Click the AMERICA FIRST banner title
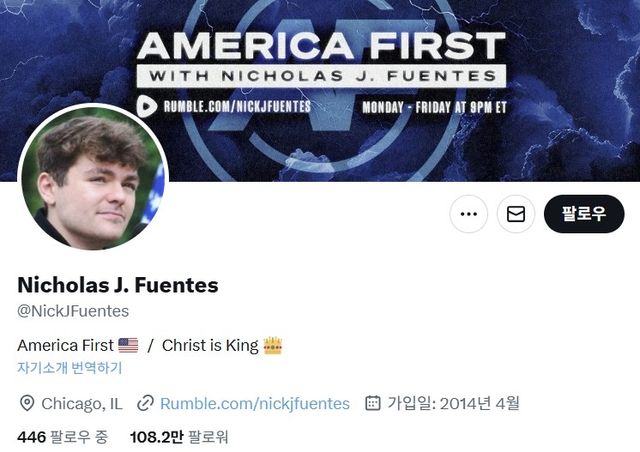Screen dimensions: 640x452 click(x=321, y=45)
